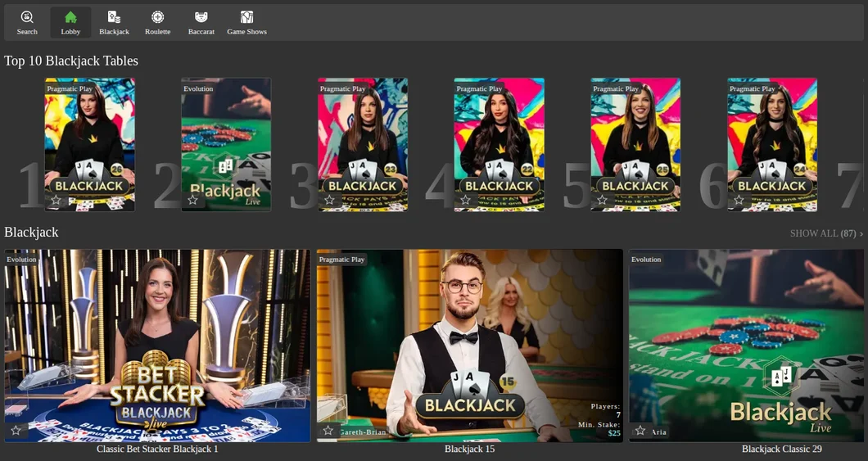Open the rank 6 Blackjack 24 table thumbnail
This screenshot has width=868, height=461.
pos(773,144)
